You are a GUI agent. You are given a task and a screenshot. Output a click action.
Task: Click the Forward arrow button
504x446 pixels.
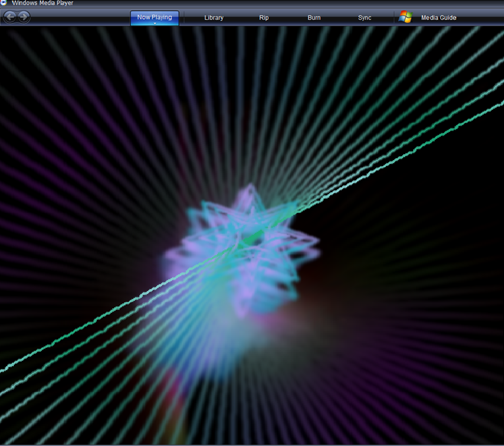click(24, 17)
